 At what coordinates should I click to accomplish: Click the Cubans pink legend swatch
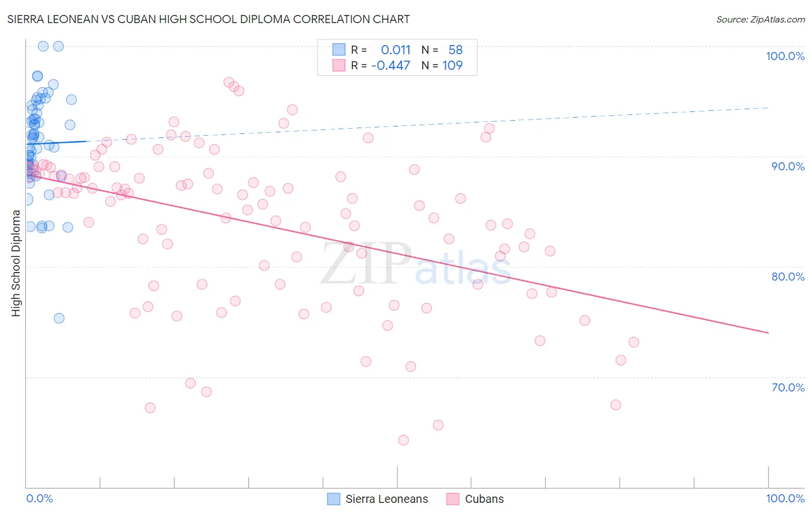453,499
